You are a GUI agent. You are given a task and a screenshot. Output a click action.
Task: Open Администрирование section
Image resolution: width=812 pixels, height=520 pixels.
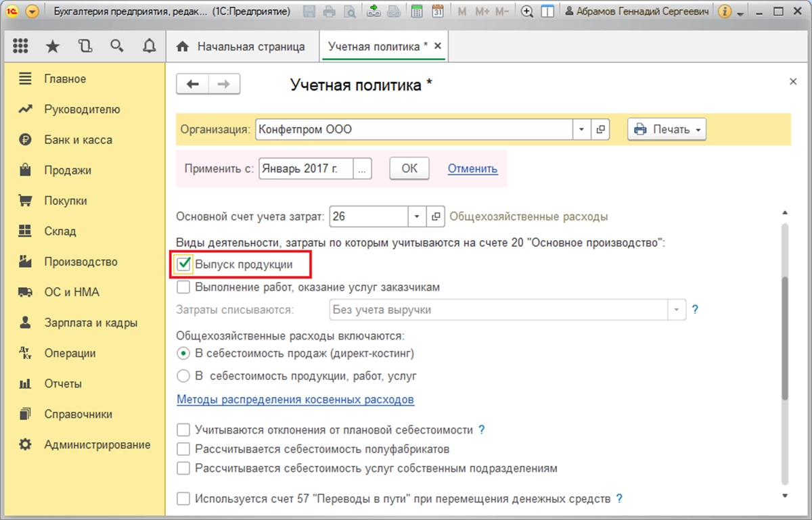[x=97, y=444]
